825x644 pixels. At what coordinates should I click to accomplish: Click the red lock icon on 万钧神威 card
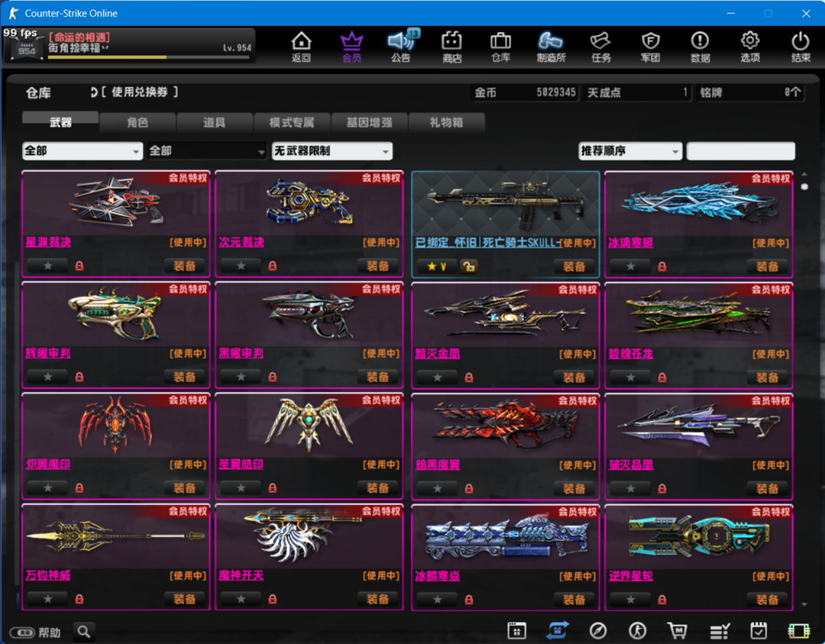point(79,599)
